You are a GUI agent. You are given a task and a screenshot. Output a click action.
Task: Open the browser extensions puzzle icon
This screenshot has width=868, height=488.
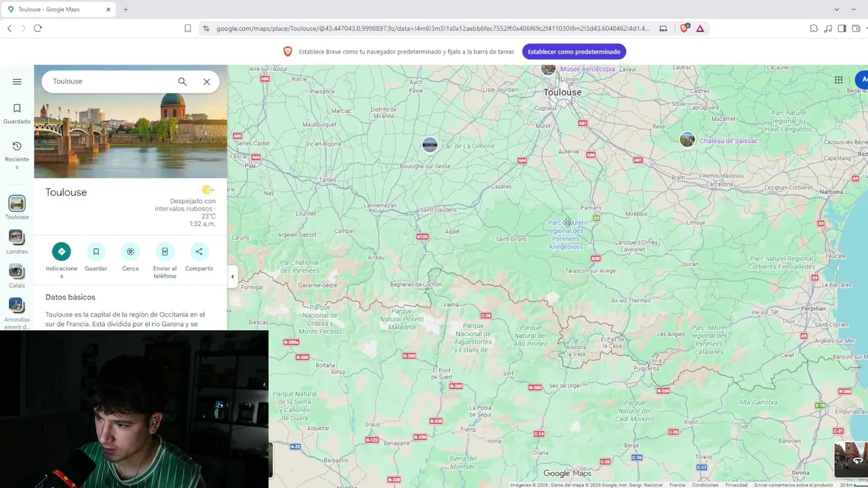point(814,28)
